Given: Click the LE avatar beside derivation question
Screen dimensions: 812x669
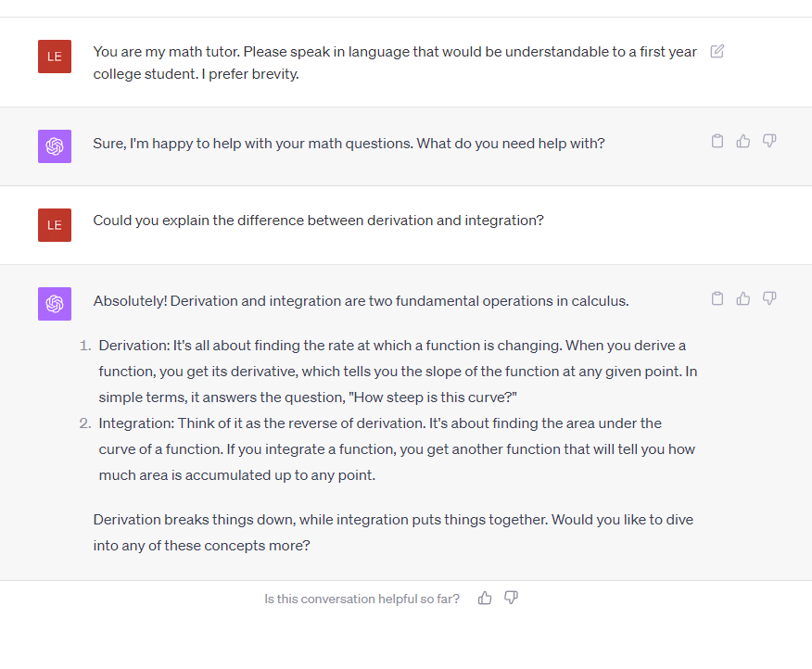Looking at the screenshot, I should 55,225.
